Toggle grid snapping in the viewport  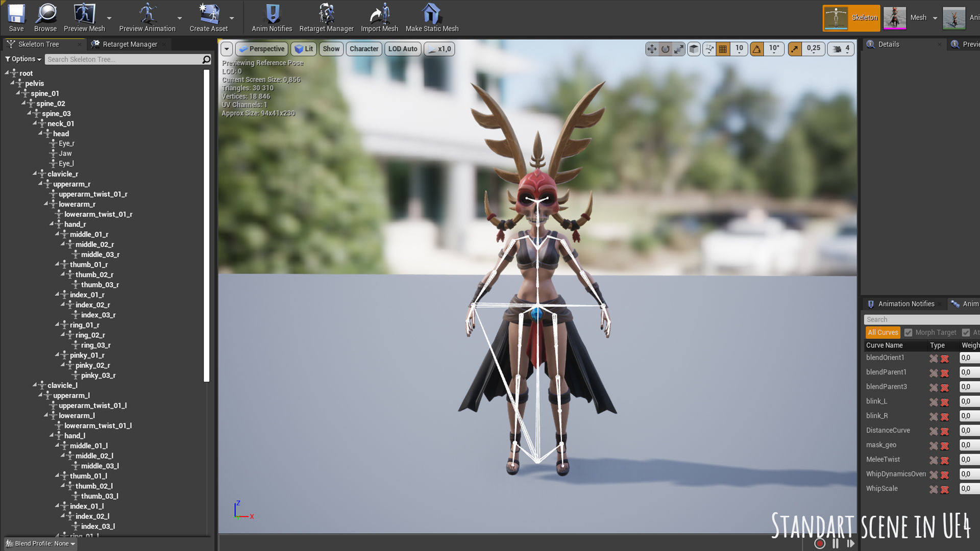pos(723,49)
